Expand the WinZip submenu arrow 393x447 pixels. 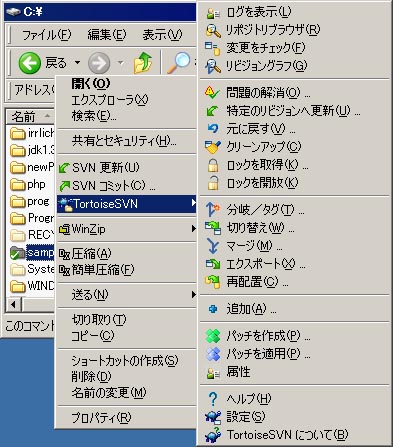[193, 229]
